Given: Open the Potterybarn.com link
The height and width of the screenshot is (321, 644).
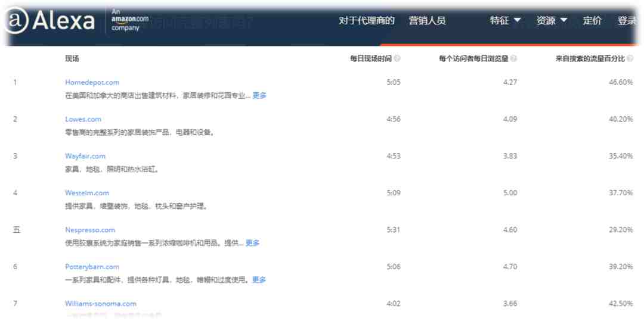Looking at the screenshot, I should 92,266.
